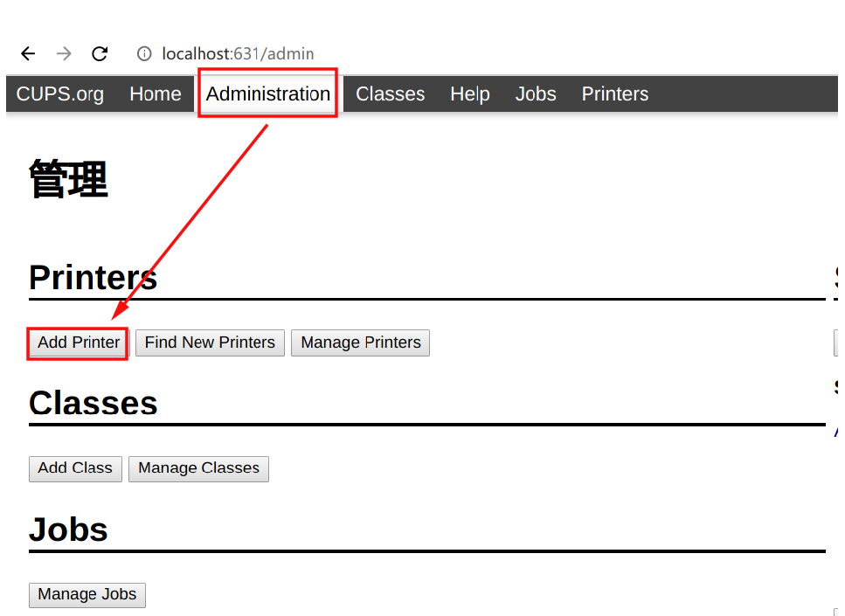Screen dimensions: 845x616
Task: Select the Administration tab
Action: point(268,94)
